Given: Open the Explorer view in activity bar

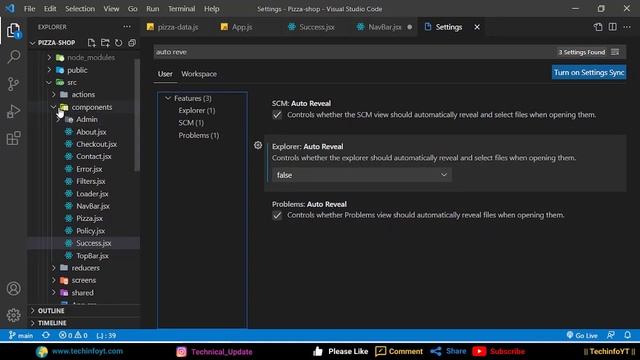Looking at the screenshot, I should pyautogui.click(x=13, y=30).
